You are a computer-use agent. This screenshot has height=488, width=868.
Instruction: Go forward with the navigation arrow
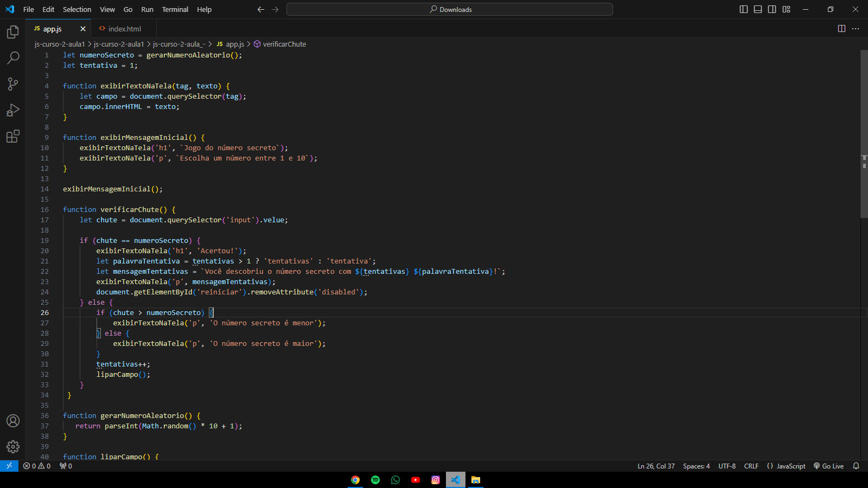click(x=275, y=9)
